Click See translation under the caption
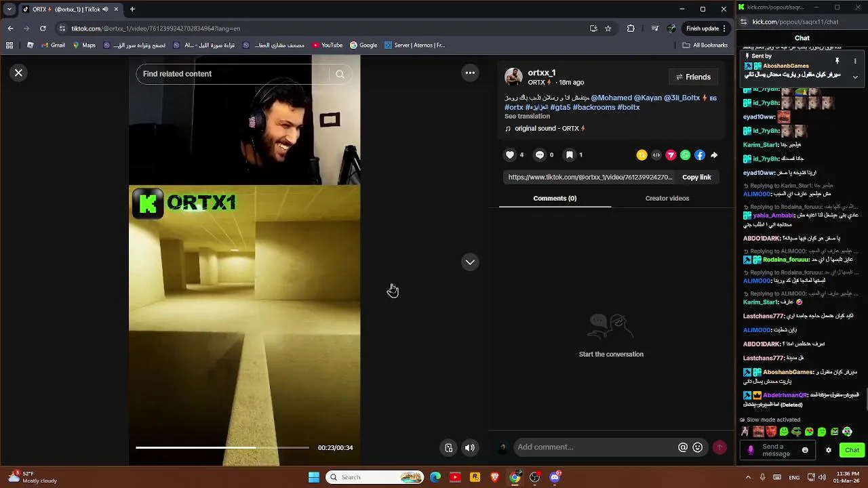The image size is (868, 488). pos(527,116)
